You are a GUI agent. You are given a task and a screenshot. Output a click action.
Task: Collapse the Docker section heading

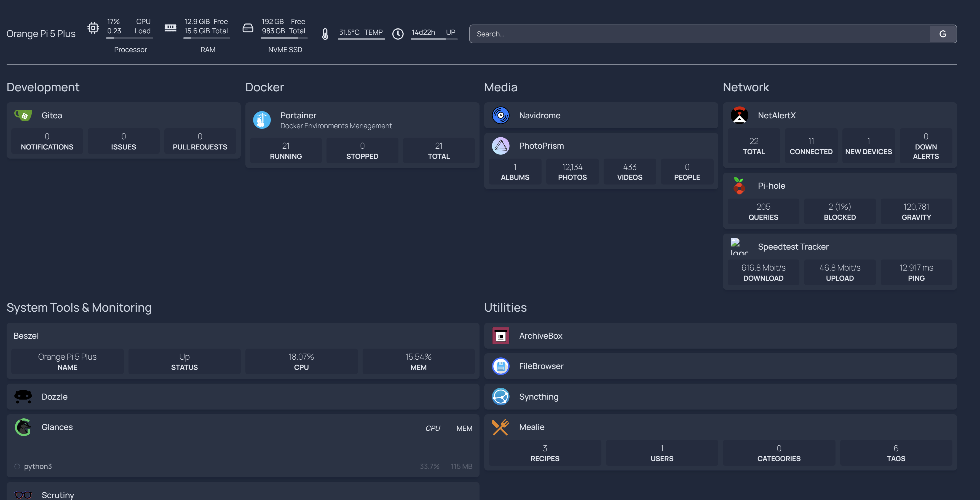[x=264, y=87]
